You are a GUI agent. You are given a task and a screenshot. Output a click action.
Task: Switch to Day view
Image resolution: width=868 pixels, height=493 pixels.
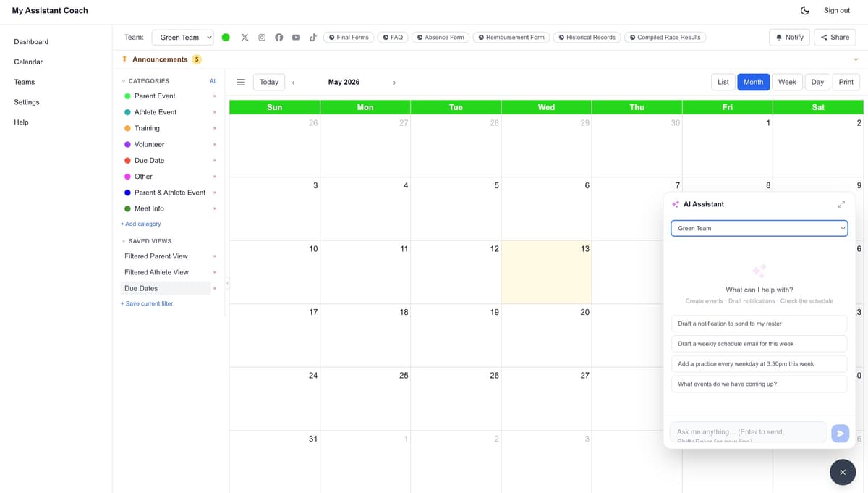coord(817,82)
